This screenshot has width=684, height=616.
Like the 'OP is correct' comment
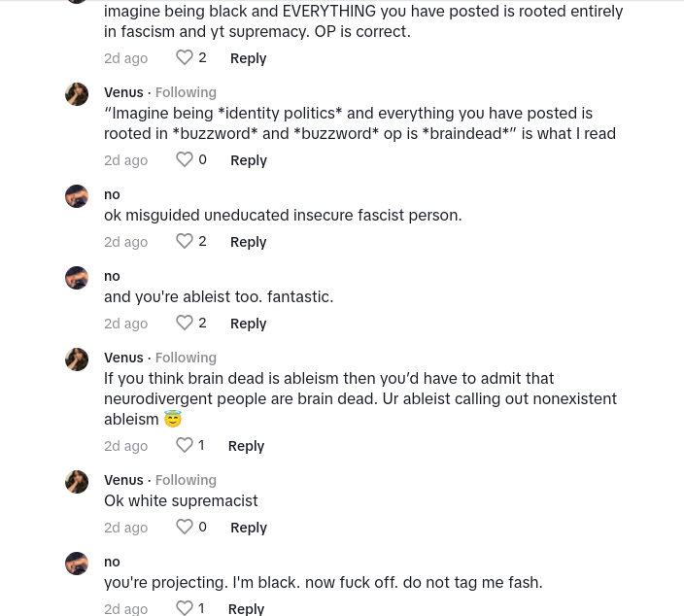[x=185, y=57]
